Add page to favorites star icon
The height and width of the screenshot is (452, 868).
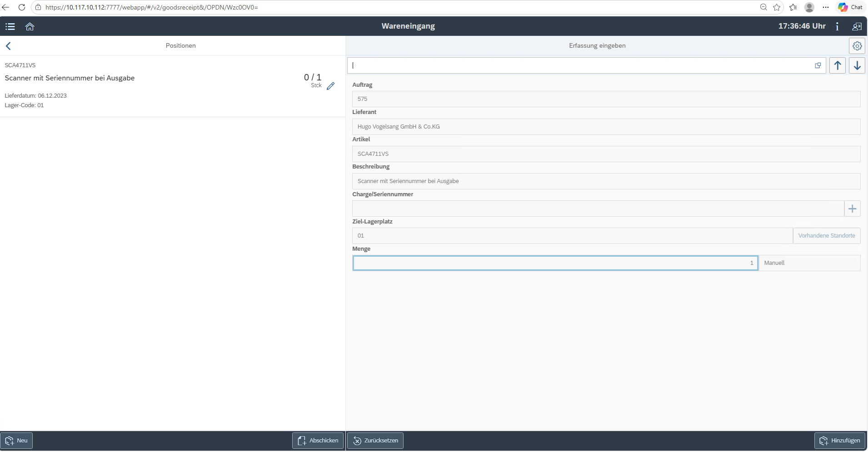point(777,7)
